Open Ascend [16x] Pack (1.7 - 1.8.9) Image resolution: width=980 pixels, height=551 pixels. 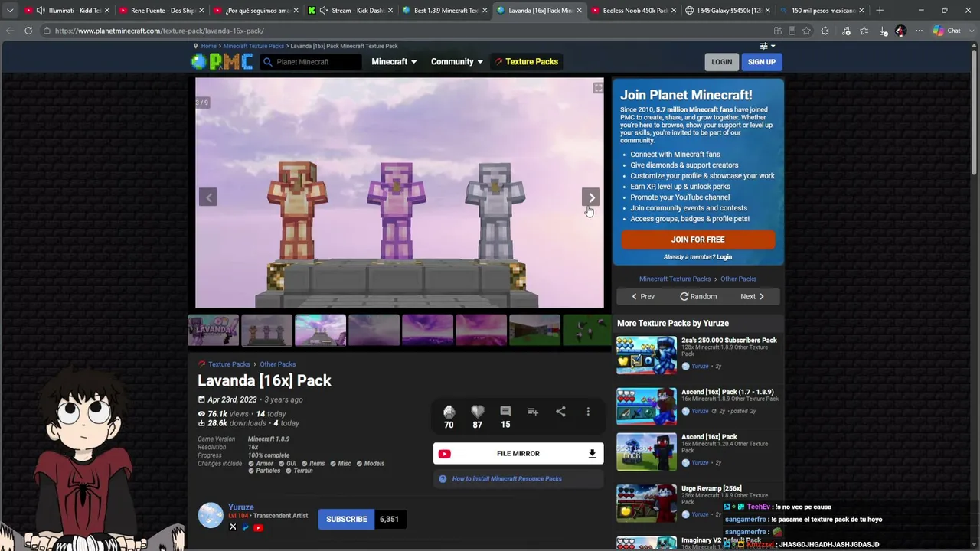point(727,392)
